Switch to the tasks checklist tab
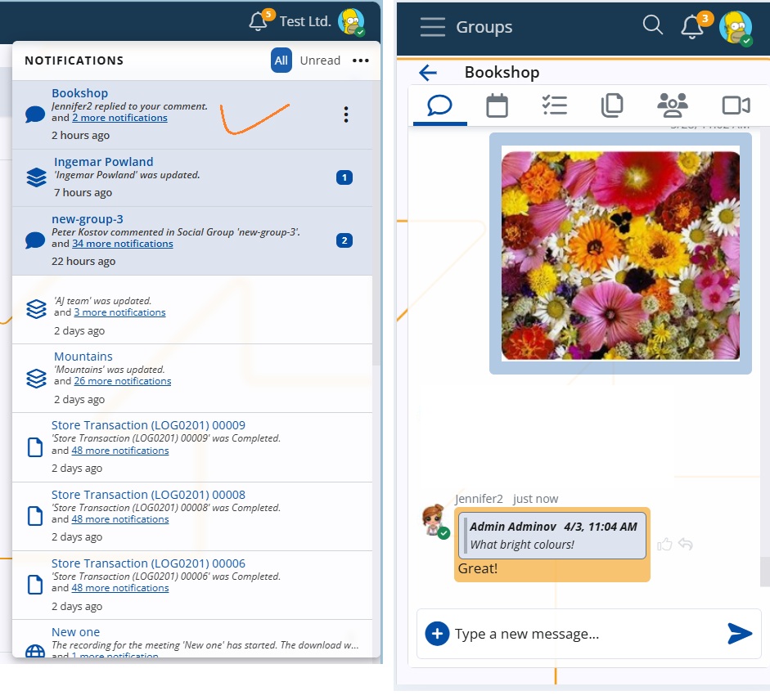The height and width of the screenshot is (700, 770). coord(555,105)
